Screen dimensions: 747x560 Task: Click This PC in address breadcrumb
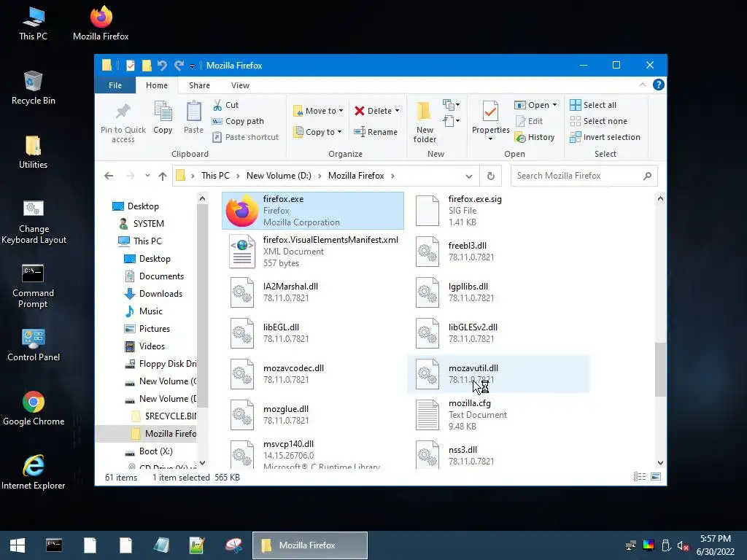pos(215,176)
